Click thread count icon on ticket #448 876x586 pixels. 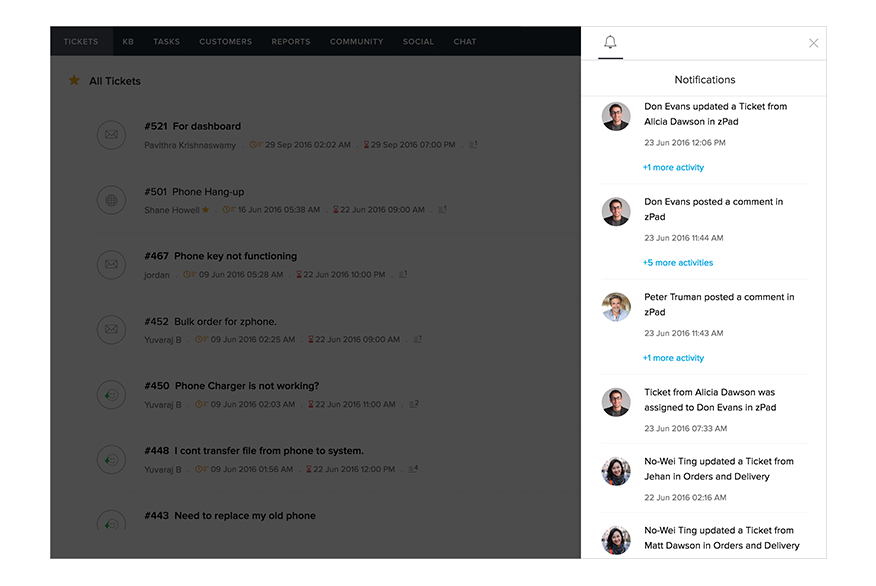pos(413,469)
